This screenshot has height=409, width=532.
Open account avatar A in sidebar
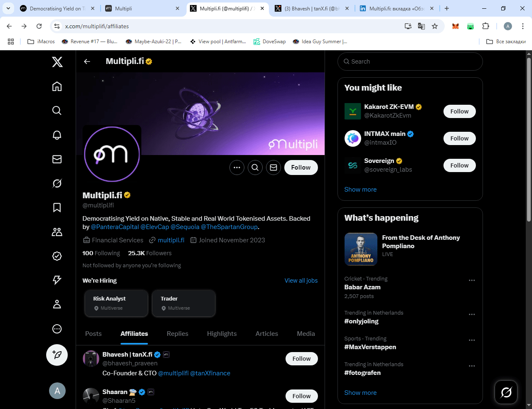pos(57,391)
